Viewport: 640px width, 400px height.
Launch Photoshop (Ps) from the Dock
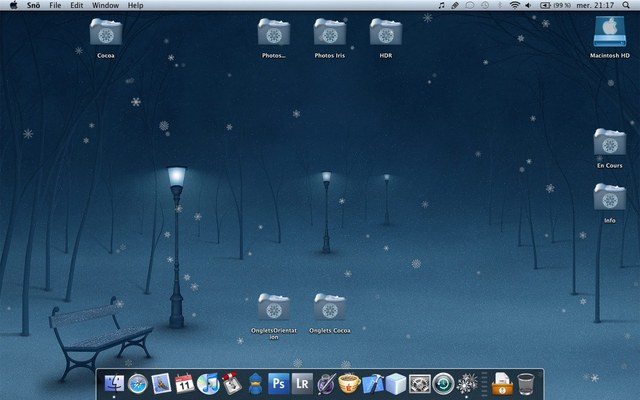point(279,384)
